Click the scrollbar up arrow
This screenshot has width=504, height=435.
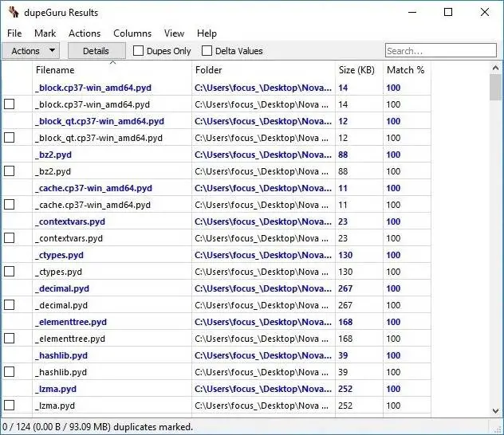point(495,68)
